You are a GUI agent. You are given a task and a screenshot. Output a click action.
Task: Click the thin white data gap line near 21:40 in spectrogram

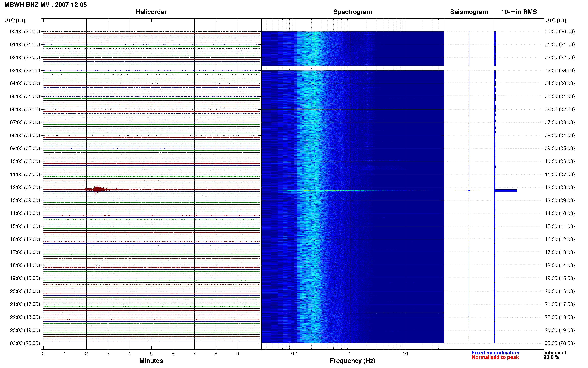pos(352,313)
